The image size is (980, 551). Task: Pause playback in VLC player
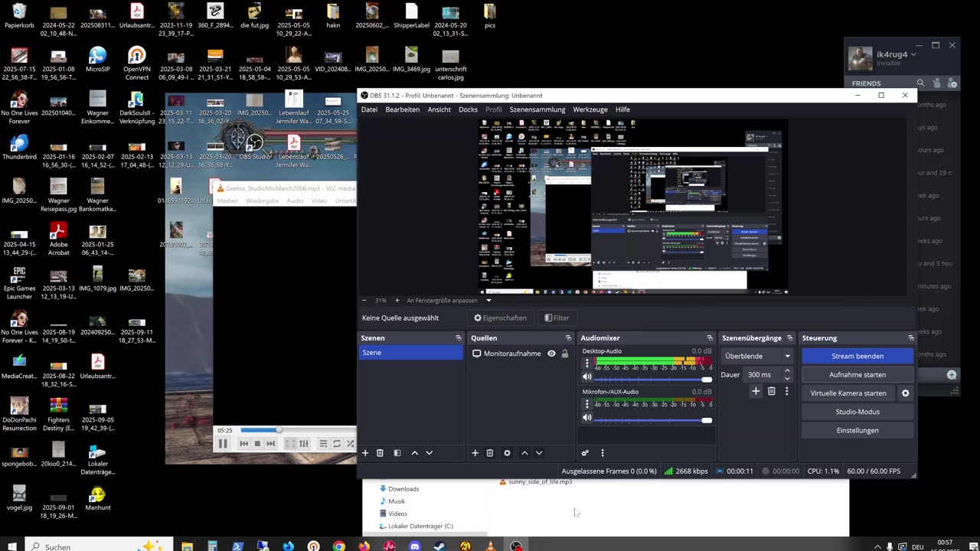point(223,444)
